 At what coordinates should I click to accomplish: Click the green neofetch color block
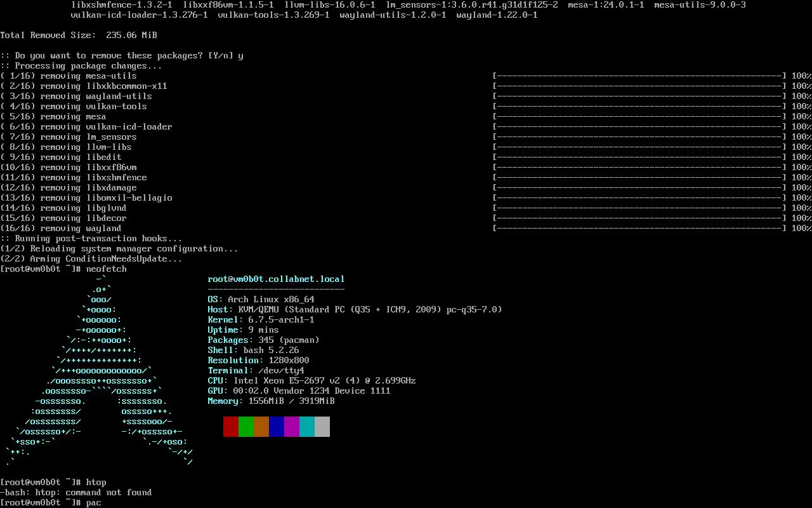[246, 427]
